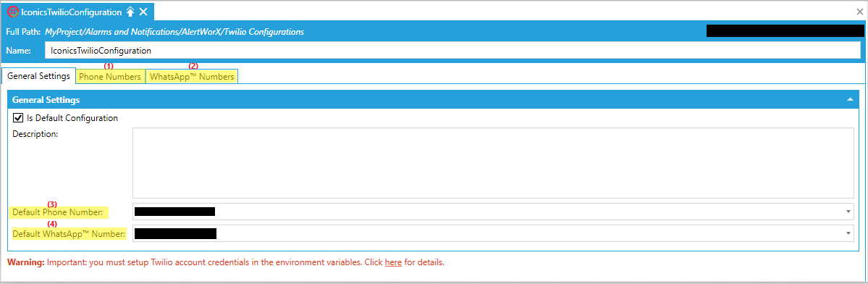Image resolution: width=868 pixels, height=284 pixels.
Task: Close the IconicsTwilioConfiguration document tab
Action: [x=143, y=12]
